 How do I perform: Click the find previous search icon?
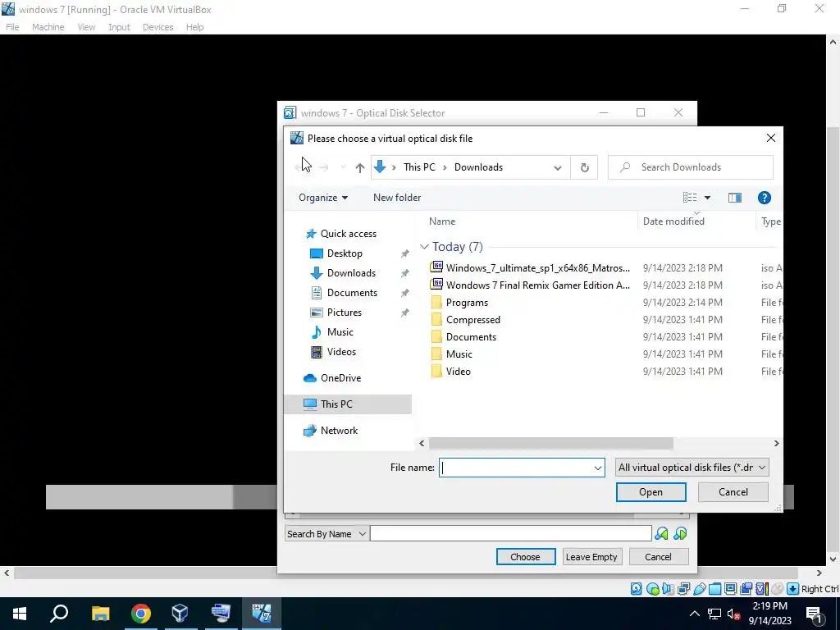661,533
